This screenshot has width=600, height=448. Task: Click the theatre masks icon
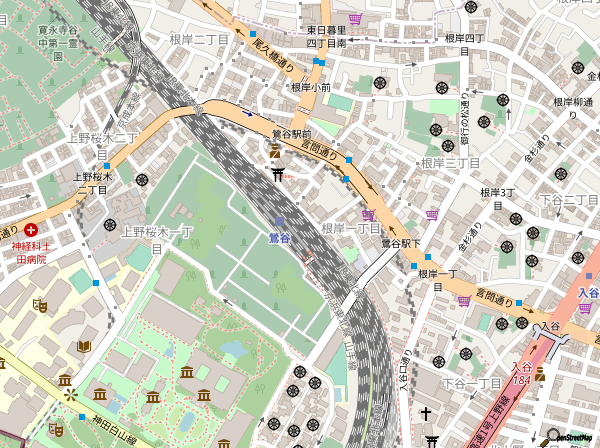click(41, 307)
